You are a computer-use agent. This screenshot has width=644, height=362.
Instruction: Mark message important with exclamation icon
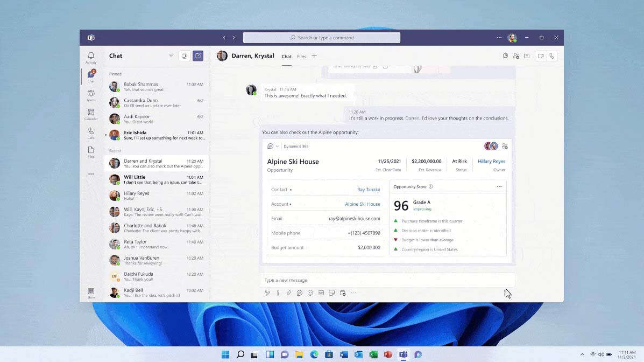pos(278,293)
